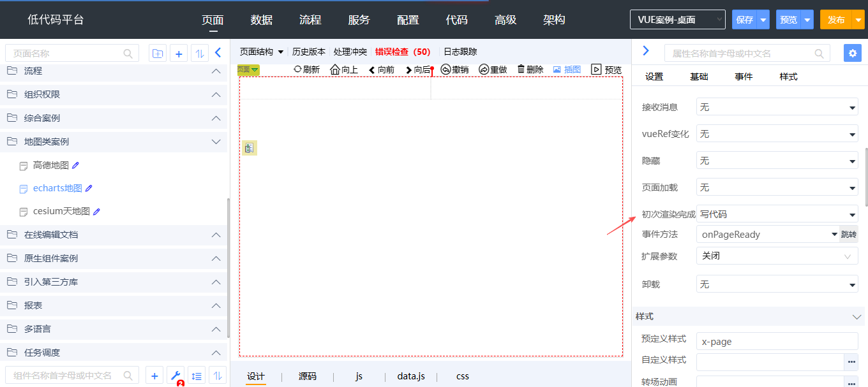Toggle the right properties panel arrow
Viewport: 868px width, 387px height.
[x=645, y=51]
